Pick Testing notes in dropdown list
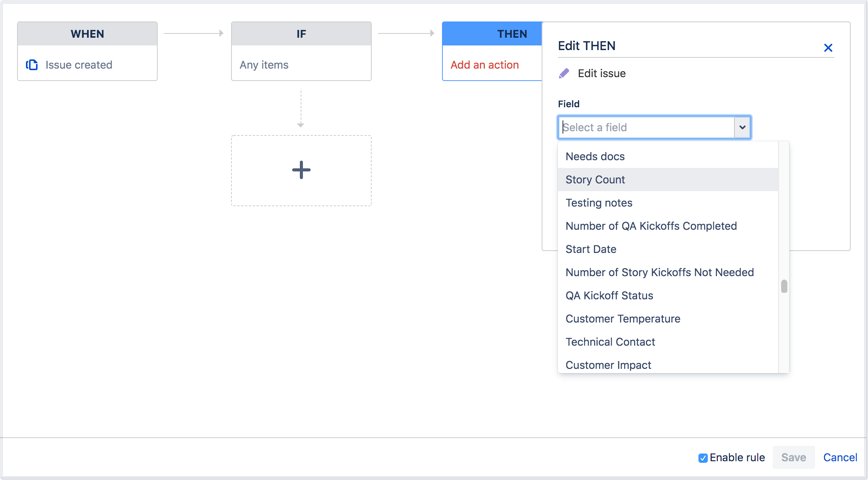 pyautogui.click(x=599, y=203)
